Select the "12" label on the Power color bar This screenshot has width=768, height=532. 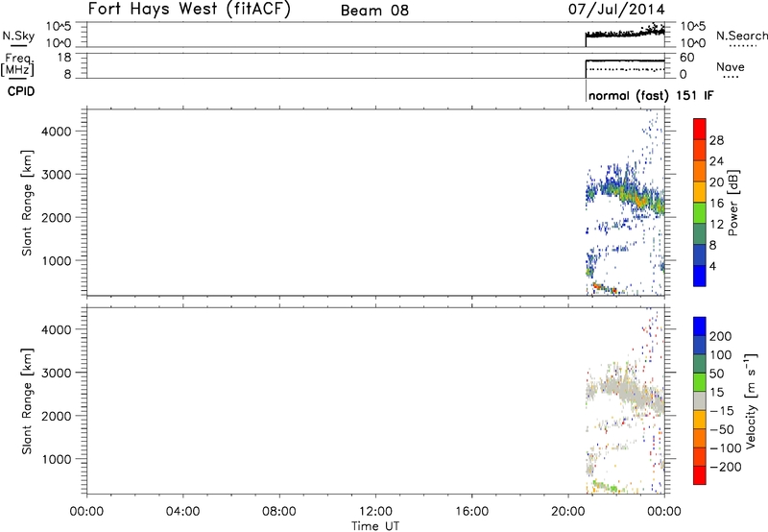click(x=716, y=225)
